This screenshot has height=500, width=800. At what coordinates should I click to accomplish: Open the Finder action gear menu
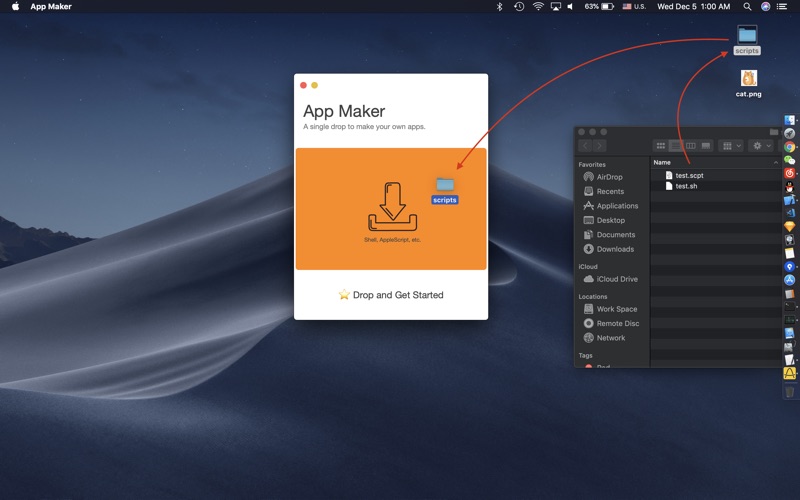point(761,146)
